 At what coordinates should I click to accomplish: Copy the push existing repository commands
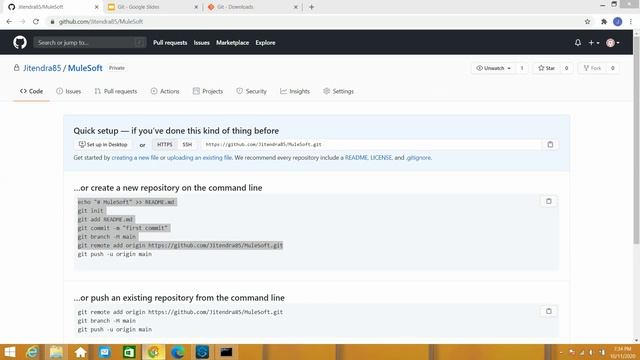coord(549,311)
